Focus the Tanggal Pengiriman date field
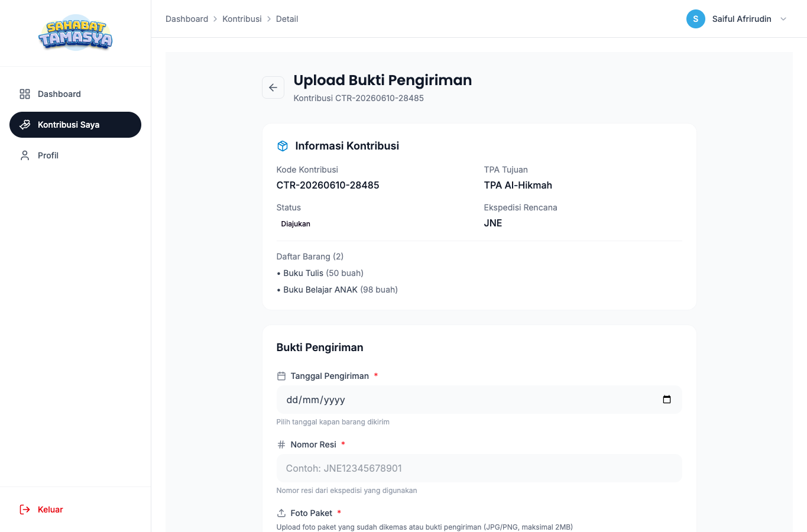Screen dimensions: 807x532 point(479,400)
